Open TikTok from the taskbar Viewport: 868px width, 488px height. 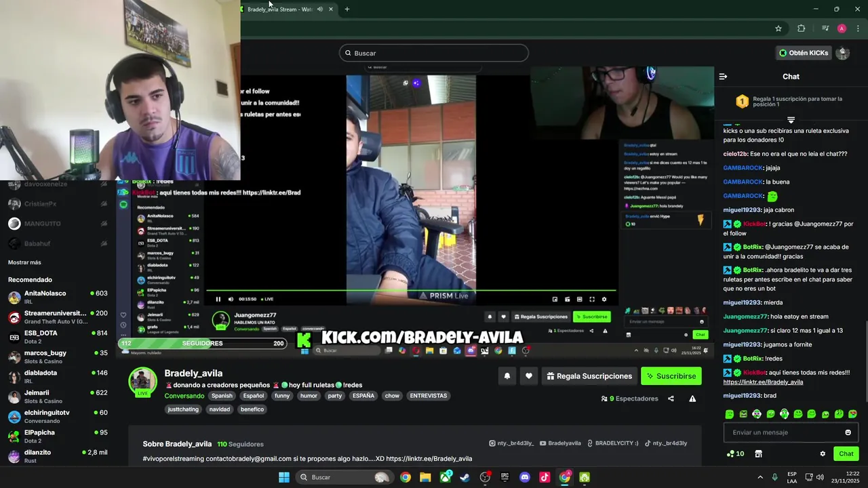545,477
